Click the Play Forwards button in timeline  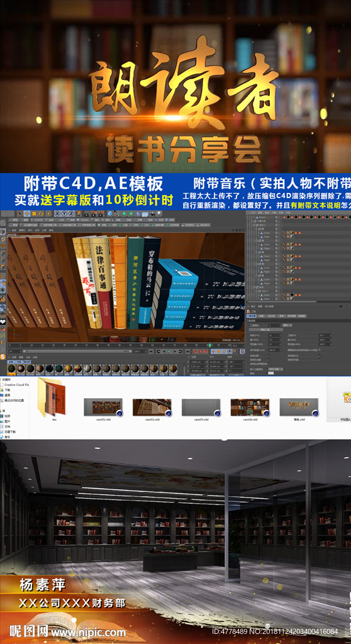point(169,352)
